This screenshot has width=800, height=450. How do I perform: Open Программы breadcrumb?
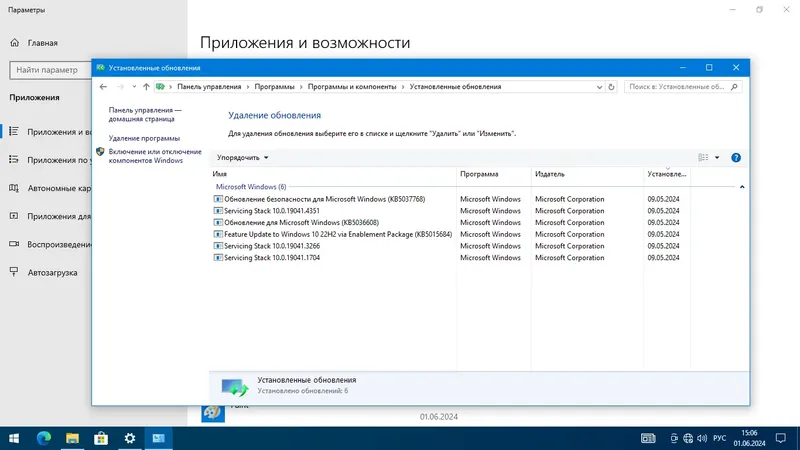coord(274,87)
